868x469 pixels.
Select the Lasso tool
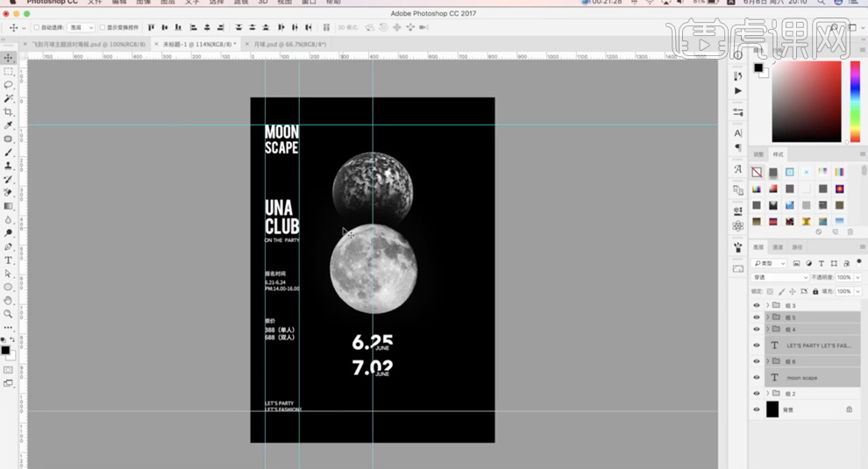(8, 85)
